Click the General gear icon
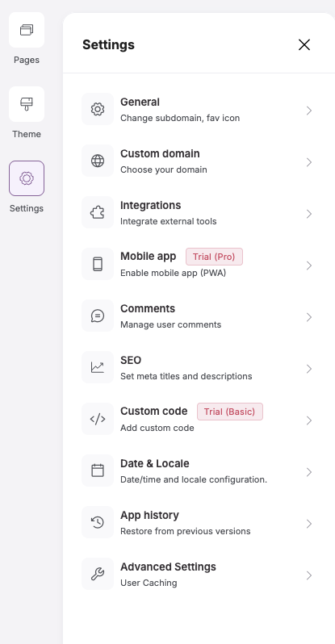The height and width of the screenshot is (644, 335). point(98,109)
